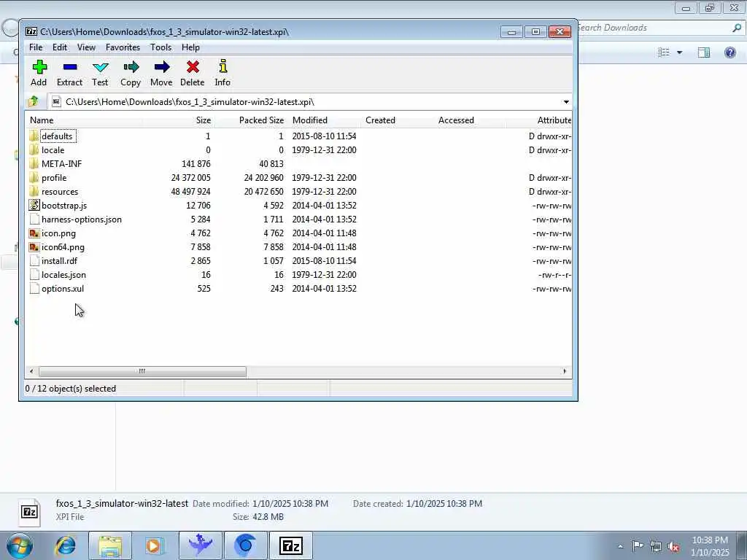Select the options.xul file icon

[34, 289]
